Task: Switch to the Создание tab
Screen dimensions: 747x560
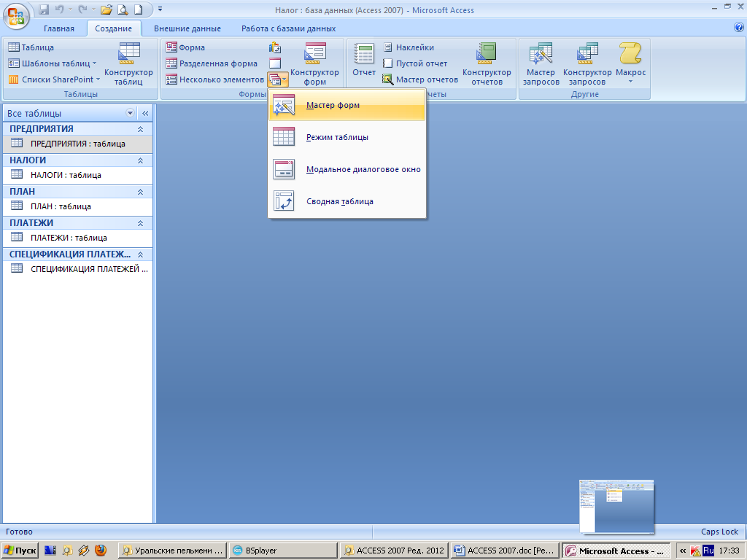Action: click(x=113, y=28)
